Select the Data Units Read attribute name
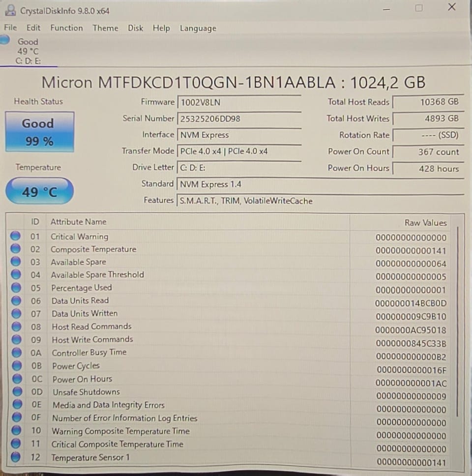 pyautogui.click(x=80, y=300)
